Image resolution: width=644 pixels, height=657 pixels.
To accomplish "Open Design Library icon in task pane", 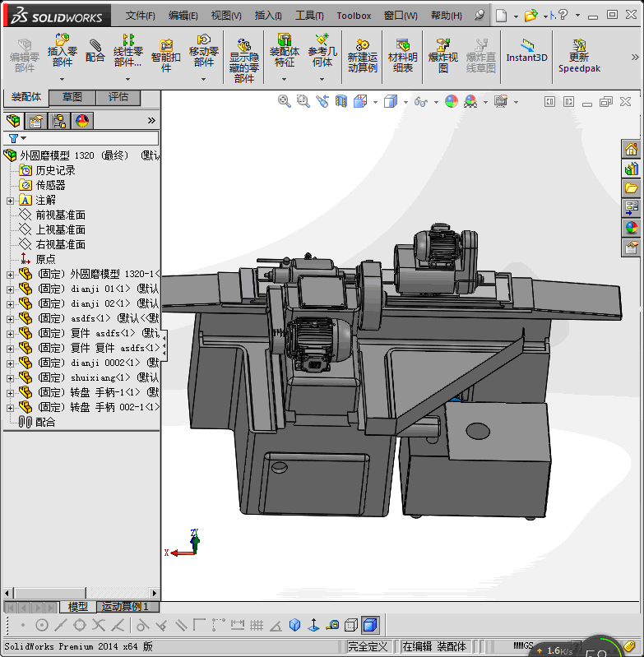I will coord(631,169).
